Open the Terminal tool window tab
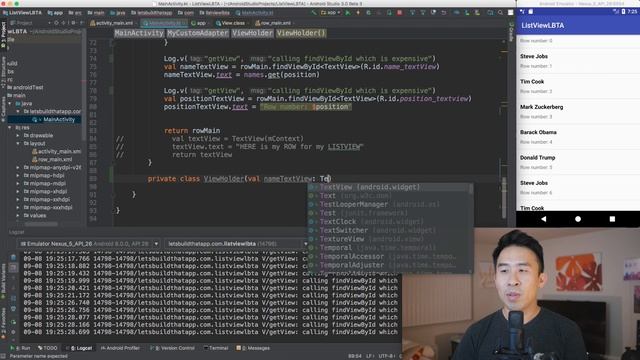640x360 pixels. (x=216, y=348)
